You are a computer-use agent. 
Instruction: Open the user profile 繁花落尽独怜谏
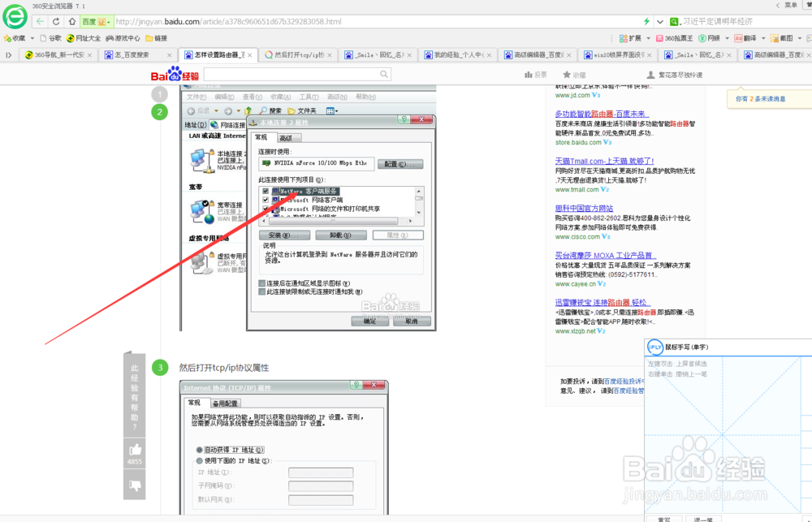[x=675, y=75]
